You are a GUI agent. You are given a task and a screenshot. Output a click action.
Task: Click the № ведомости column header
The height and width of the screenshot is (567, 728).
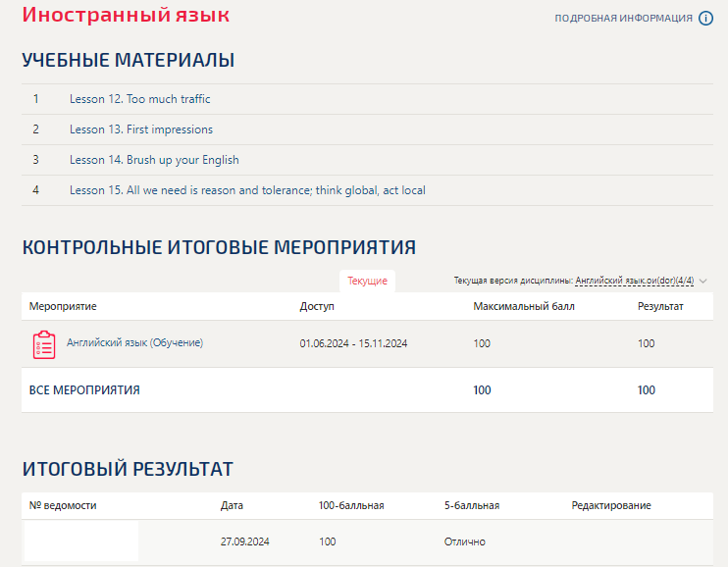click(x=63, y=505)
